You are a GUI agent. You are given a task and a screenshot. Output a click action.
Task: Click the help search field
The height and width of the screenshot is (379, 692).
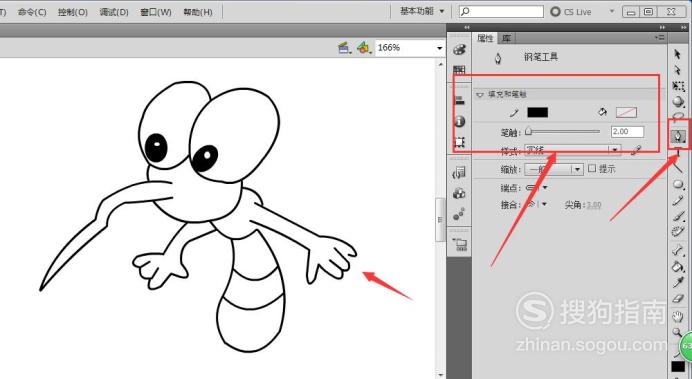click(x=501, y=11)
